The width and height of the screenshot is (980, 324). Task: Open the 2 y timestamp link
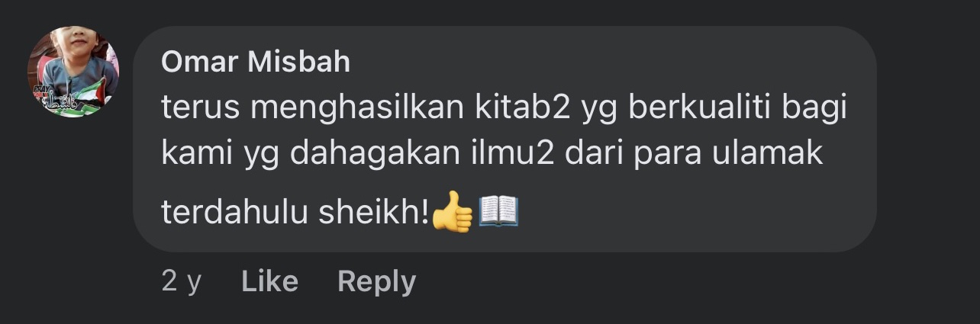[x=182, y=281]
